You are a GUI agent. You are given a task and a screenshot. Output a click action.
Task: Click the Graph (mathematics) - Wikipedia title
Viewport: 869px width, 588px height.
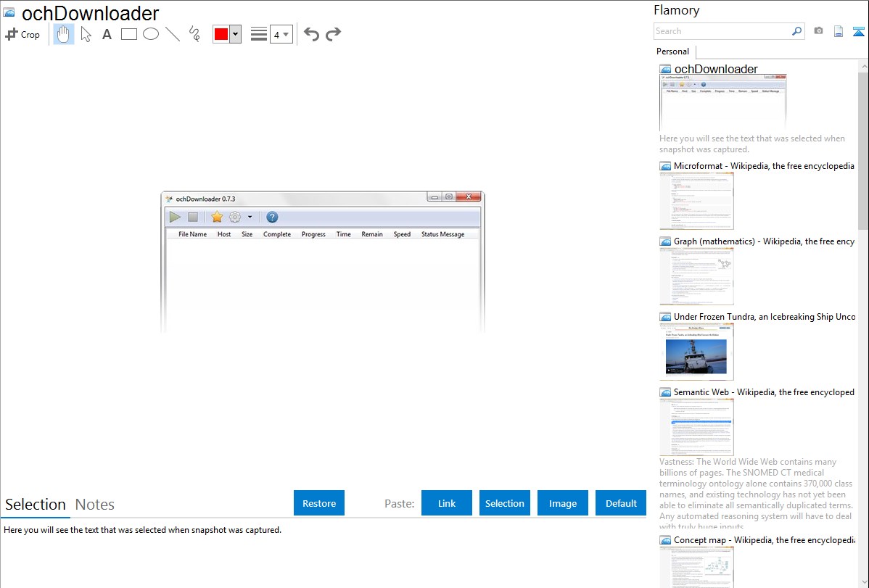[x=764, y=241]
